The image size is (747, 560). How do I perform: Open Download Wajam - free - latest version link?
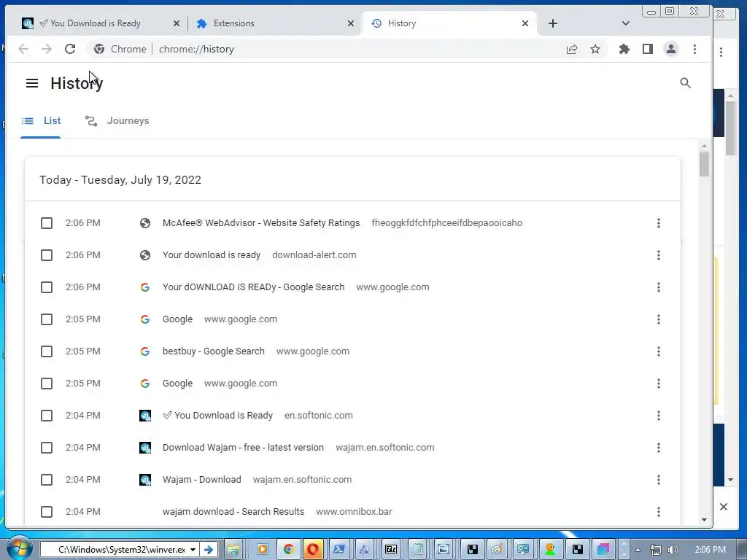point(243,448)
